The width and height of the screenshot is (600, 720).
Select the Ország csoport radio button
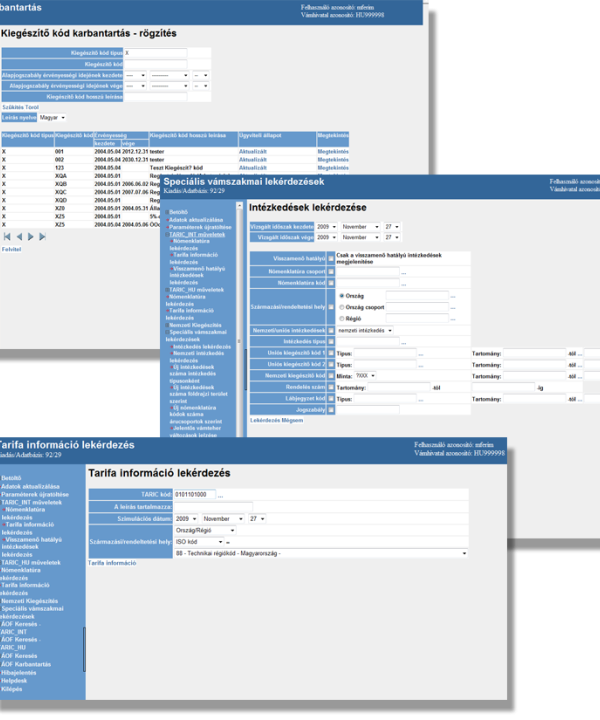pos(340,307)
